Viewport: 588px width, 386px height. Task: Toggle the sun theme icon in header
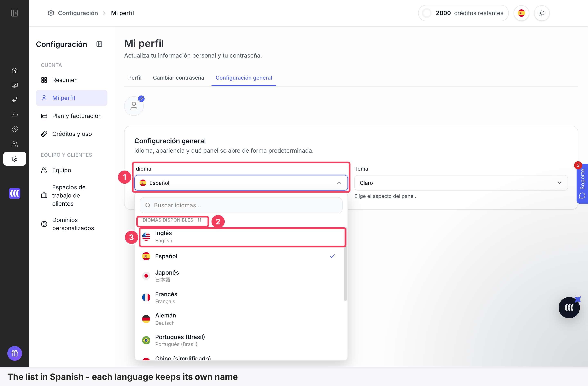[542, 13]
